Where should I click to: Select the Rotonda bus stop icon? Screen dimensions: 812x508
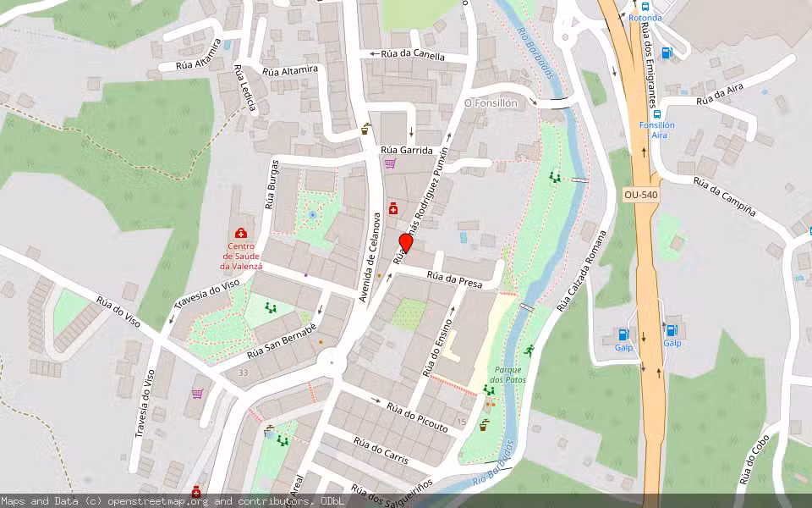tap(645, 7)
